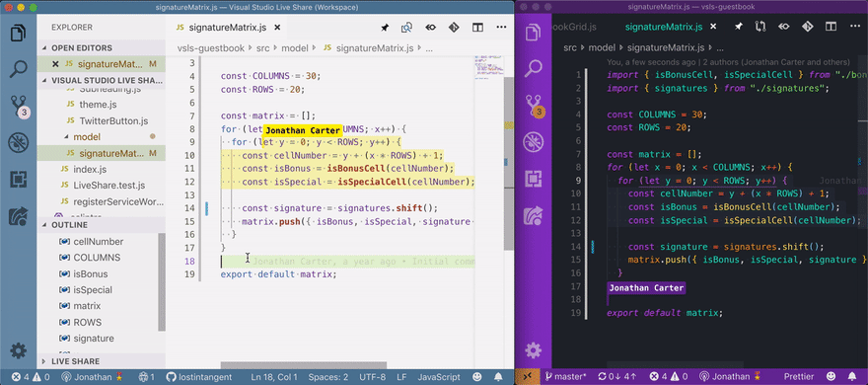Viewport: 868px width, 385px height.
Task: Open Manage gear in left window
Action: tap(19, 351)
